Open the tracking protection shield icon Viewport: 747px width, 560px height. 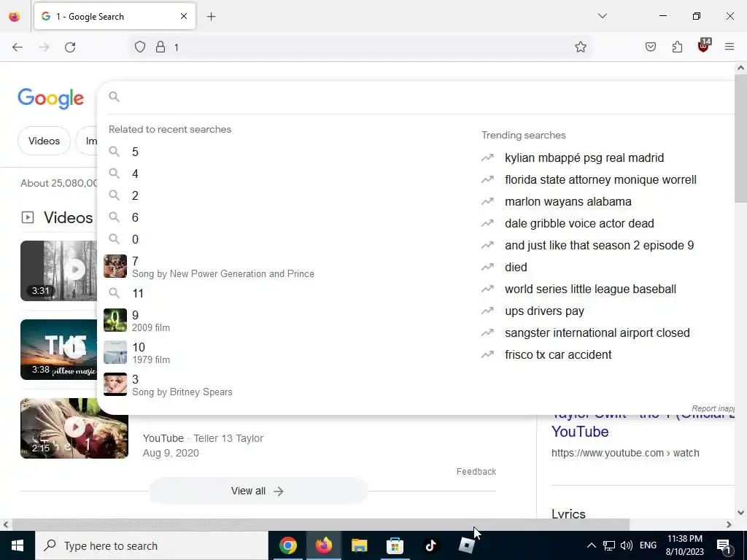click(139, 47)
